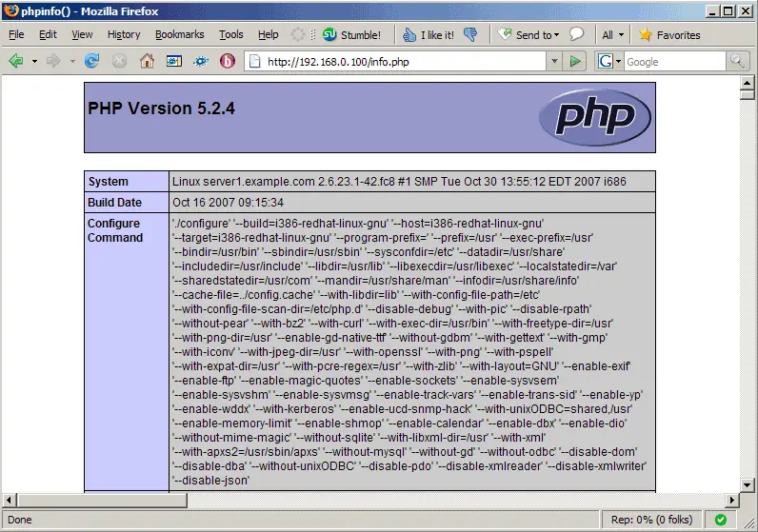This screenshot has height=532, width=758.
Task: Open the View menu
Action: pos(82,35)
